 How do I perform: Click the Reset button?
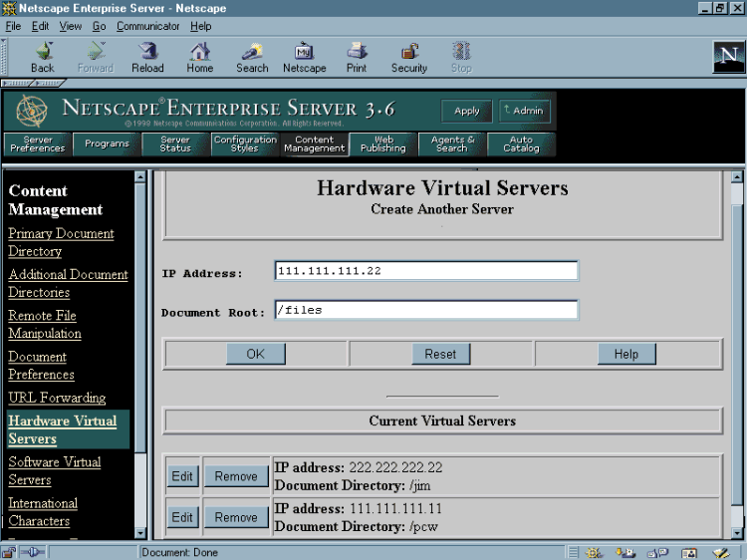(x=440, y=354)
